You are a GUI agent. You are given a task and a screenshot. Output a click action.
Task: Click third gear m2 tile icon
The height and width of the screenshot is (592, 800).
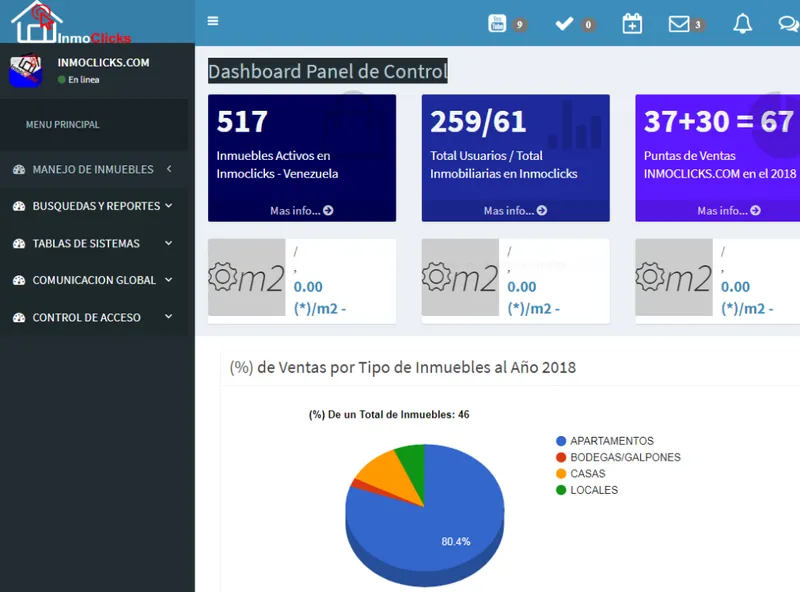coord(674,277)
